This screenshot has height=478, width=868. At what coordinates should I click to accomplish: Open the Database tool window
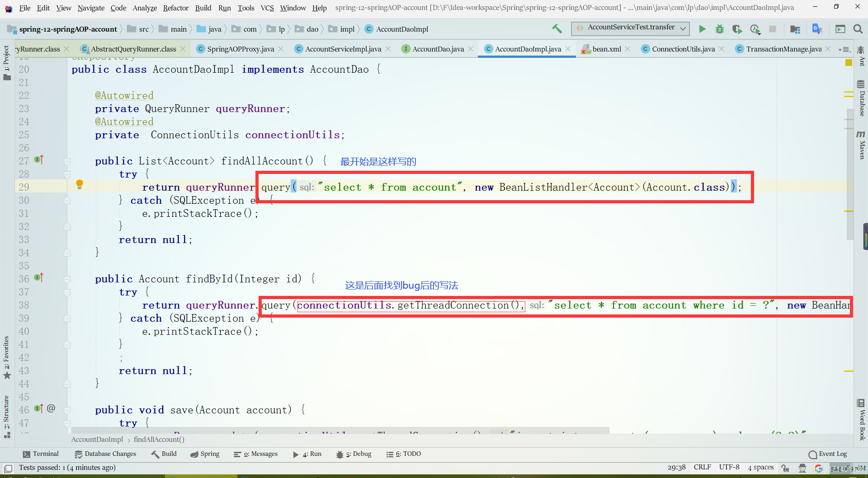pos(861,98)
